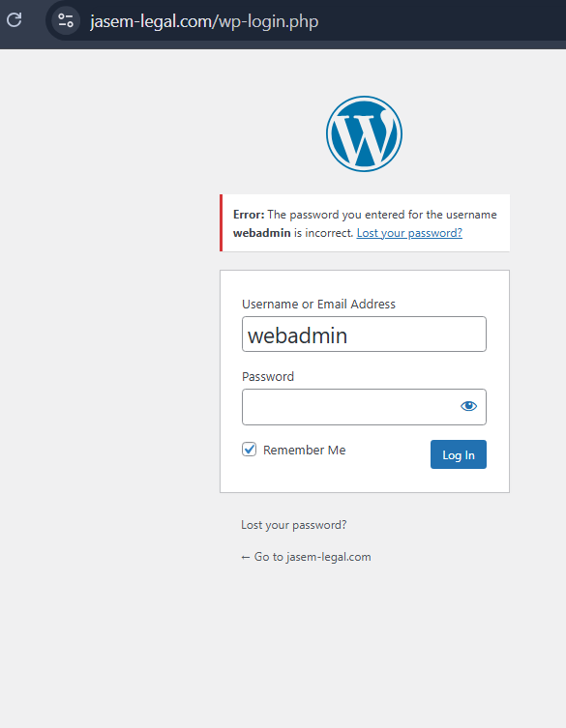
Task: Click the red bar of the error notice
Action: tap(222, 223)
